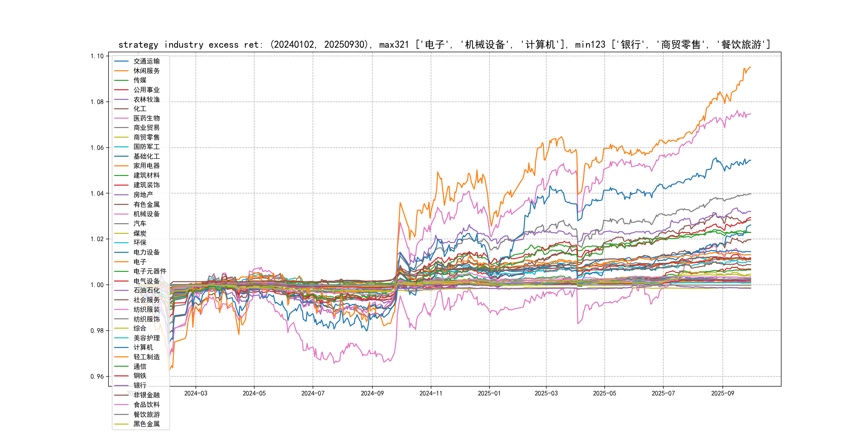Image resolution: width=868 pixels, height=434 pixels.
Task: Click the orange line swatch beside 休闲服务
Action: 121,71
